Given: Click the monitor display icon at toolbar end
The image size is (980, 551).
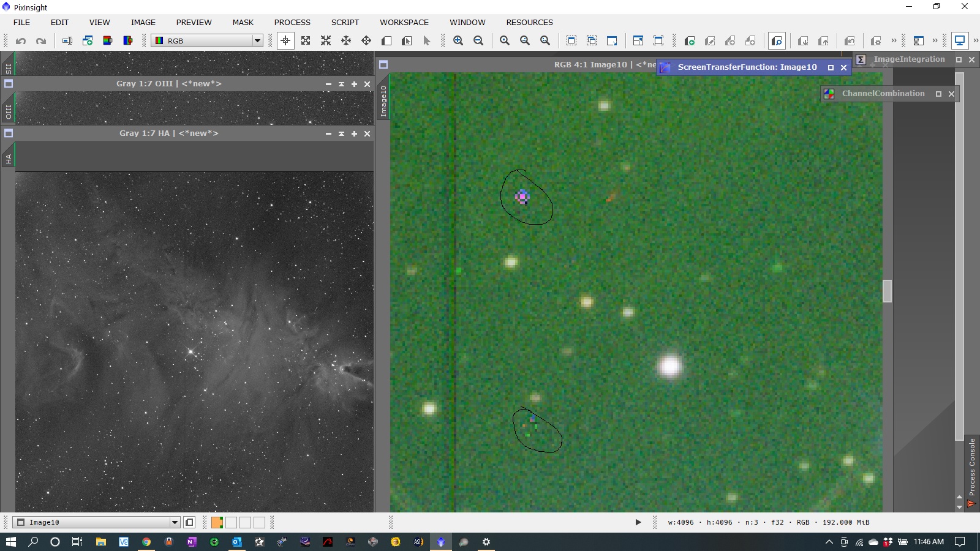Looking at the screenshot, I should click(960, 41).
